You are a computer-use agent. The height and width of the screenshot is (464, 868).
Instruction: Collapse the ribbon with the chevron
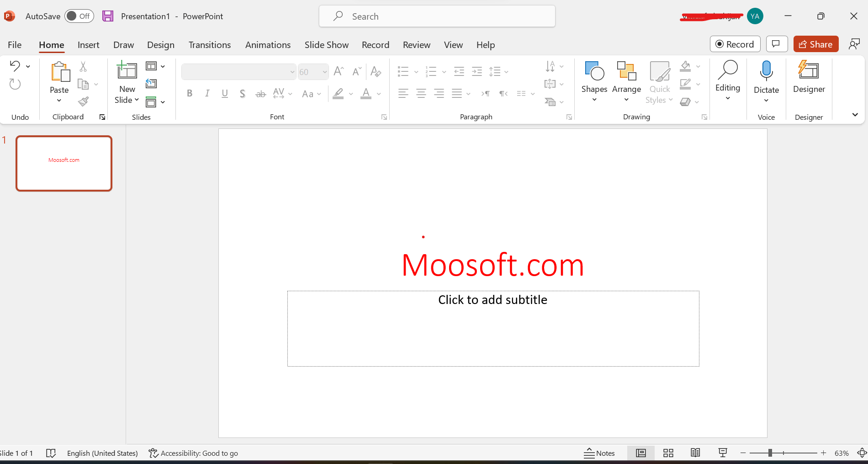point(855,115)
